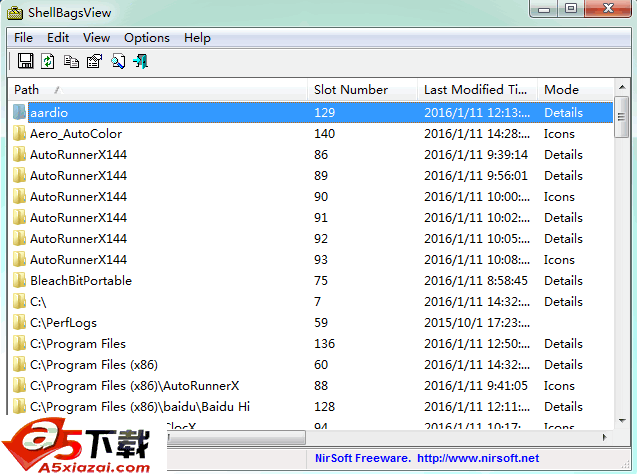Click the Find toolbar icon
This screenshot has width=637, height=474.
click(118, 61)
